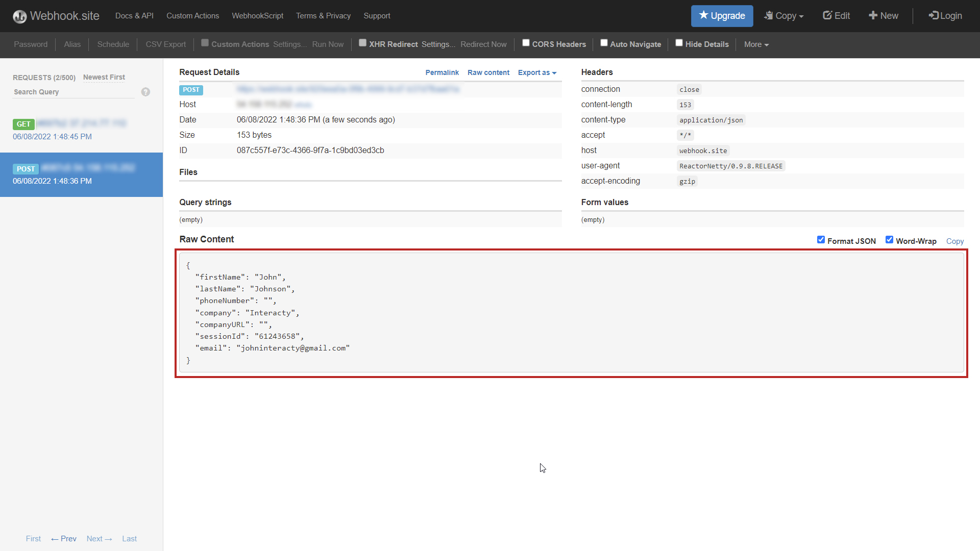Click the Support menu item
The height and width of the screenshot is (551, 980).
[376, 15]
